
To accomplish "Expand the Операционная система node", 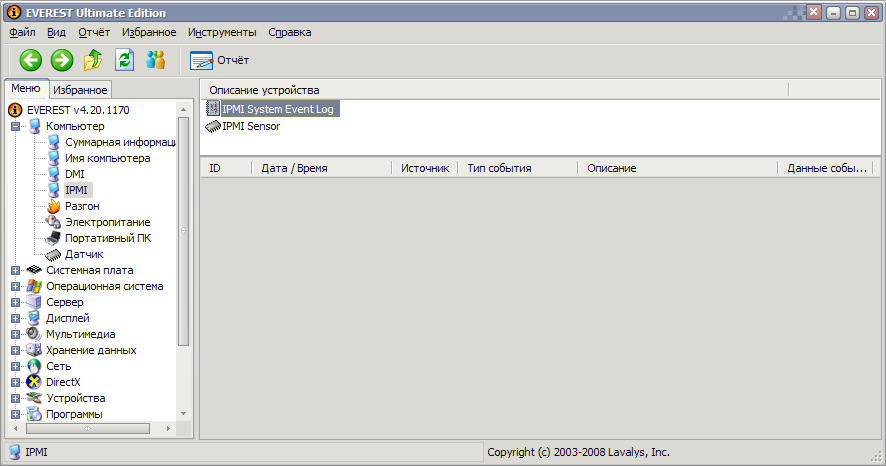I will coord(16,286).
